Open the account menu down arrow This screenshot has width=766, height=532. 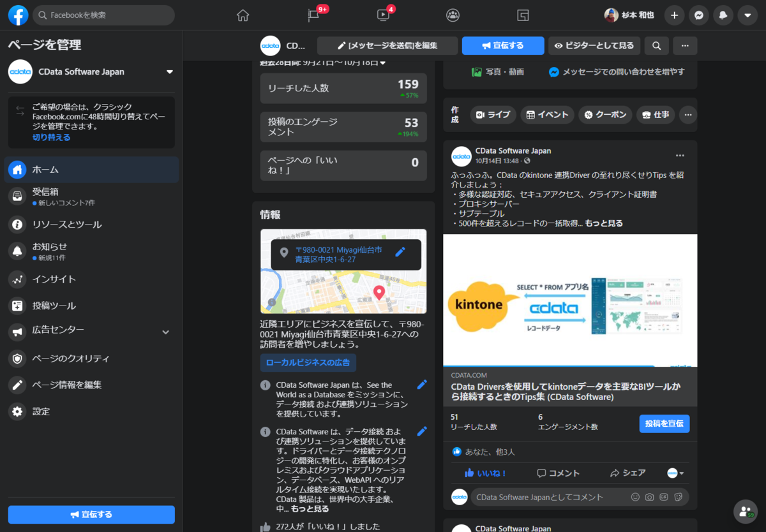pyautogui.click(x=747, y=15)
